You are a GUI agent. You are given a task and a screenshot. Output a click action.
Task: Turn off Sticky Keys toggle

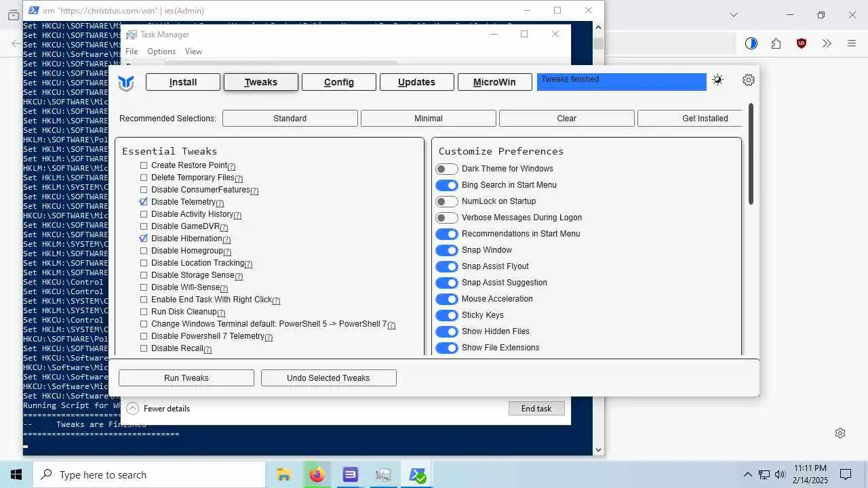pos(447,315)
